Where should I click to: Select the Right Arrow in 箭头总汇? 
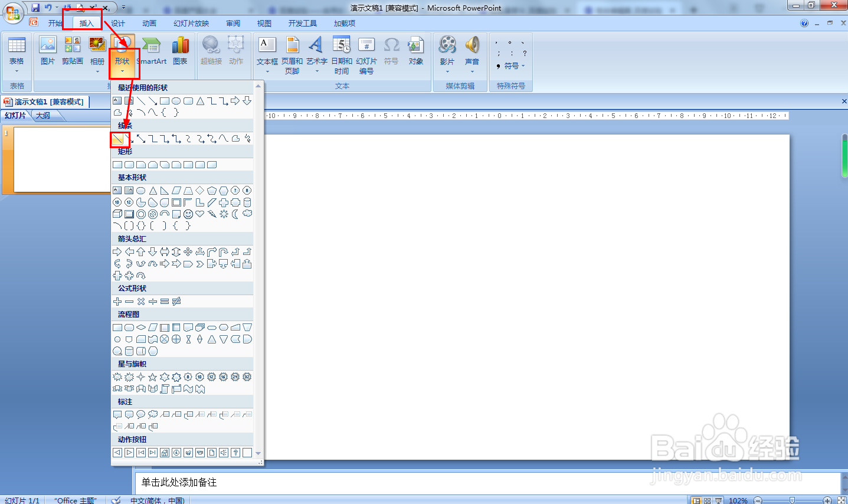pos(117,252)
